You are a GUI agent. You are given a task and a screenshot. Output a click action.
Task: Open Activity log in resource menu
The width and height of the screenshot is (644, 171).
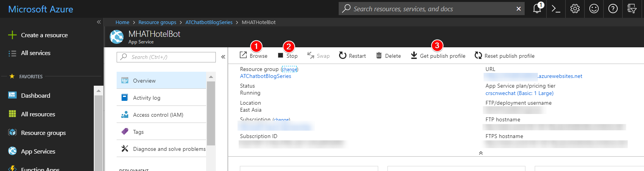click(x=161, y=97)
